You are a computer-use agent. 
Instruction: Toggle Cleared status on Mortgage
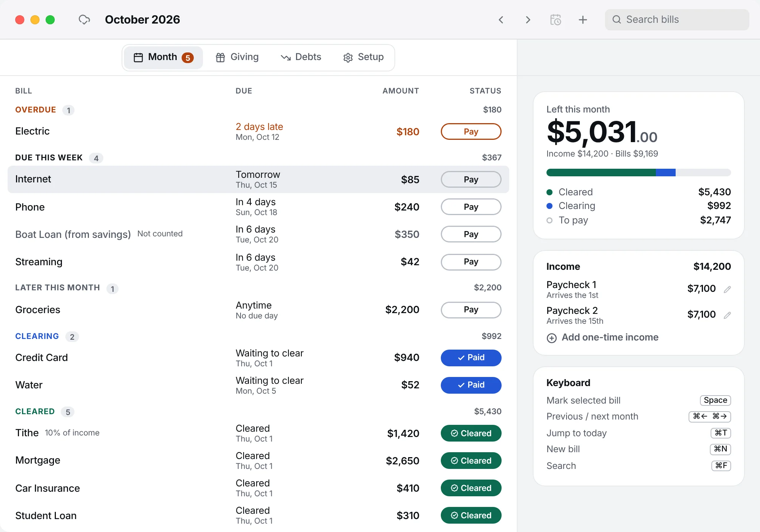point(471,461)
